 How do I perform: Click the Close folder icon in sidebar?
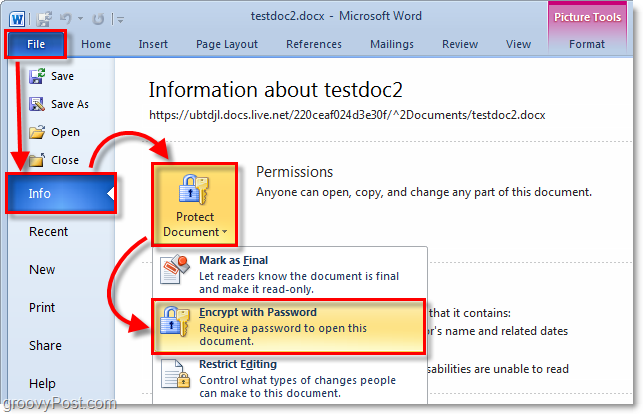(37, 160)
